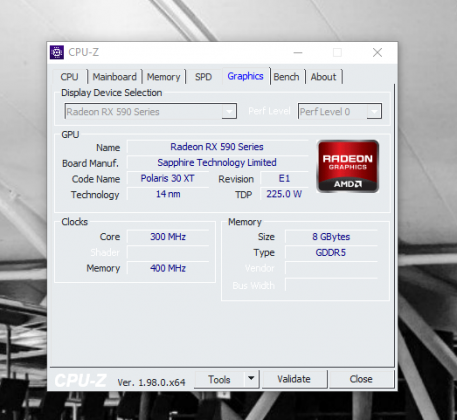
Task: Click the 'Polaris 30 XT' code name value
Action: pos(167,178)
